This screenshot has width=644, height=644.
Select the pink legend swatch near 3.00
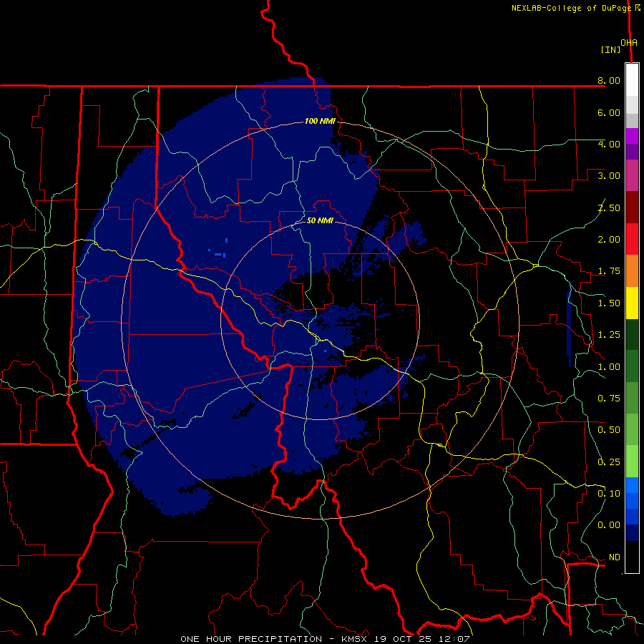point(632,175)
